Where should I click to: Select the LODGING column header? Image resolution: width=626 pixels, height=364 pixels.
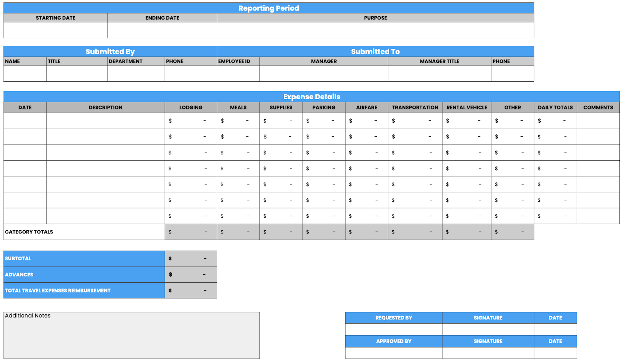click(x=191, y=108)
